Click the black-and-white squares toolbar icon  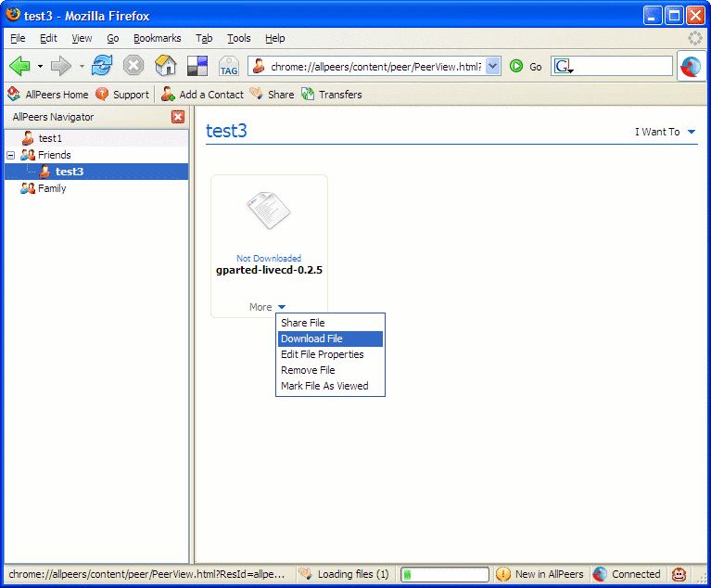click(x=197, y=66)
